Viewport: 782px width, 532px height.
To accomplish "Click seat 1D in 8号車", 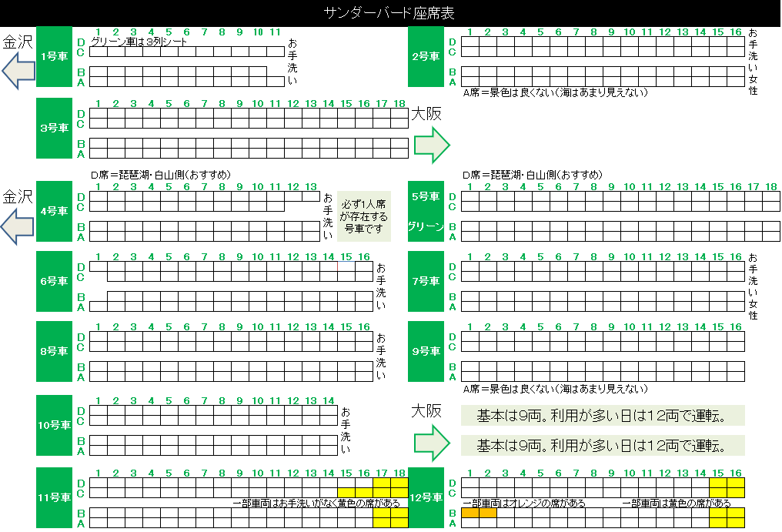I will [x=99, y=337].
